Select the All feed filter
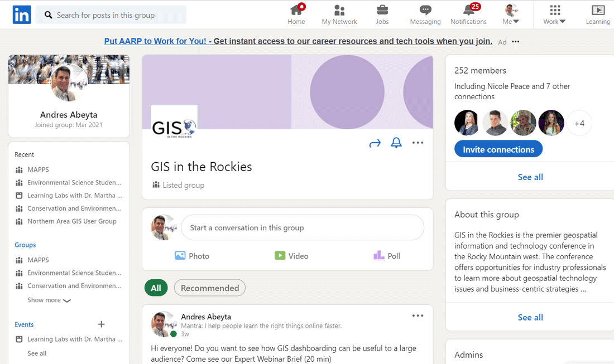 156,288
